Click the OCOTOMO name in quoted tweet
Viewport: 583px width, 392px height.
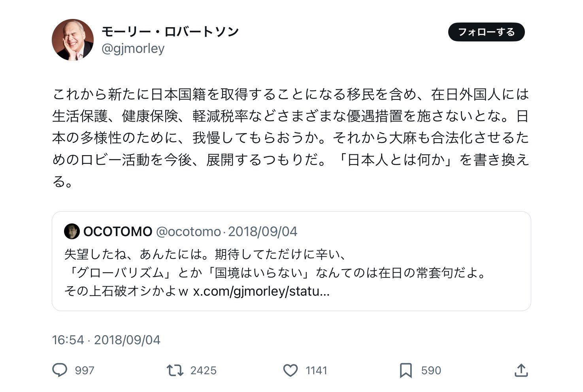(x=118, y=231)
